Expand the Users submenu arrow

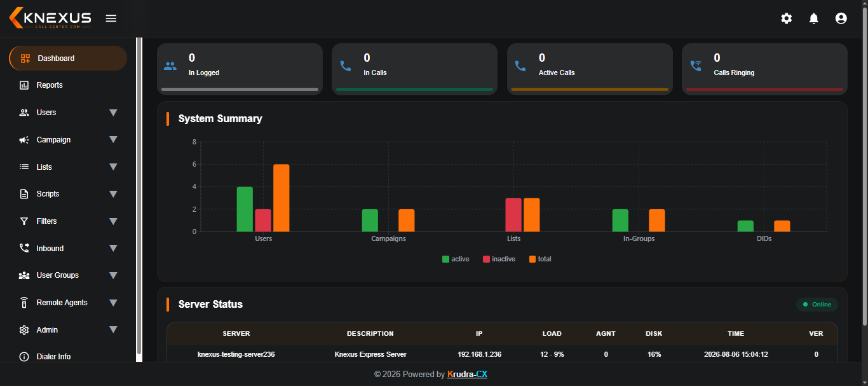[x=113, y=113]
